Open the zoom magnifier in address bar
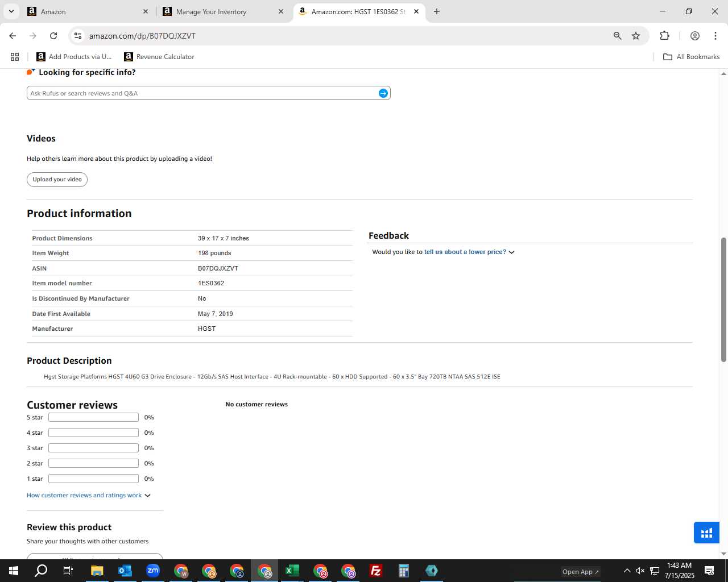Viewport: 728px width, 582px height. [x=618, y=36]
